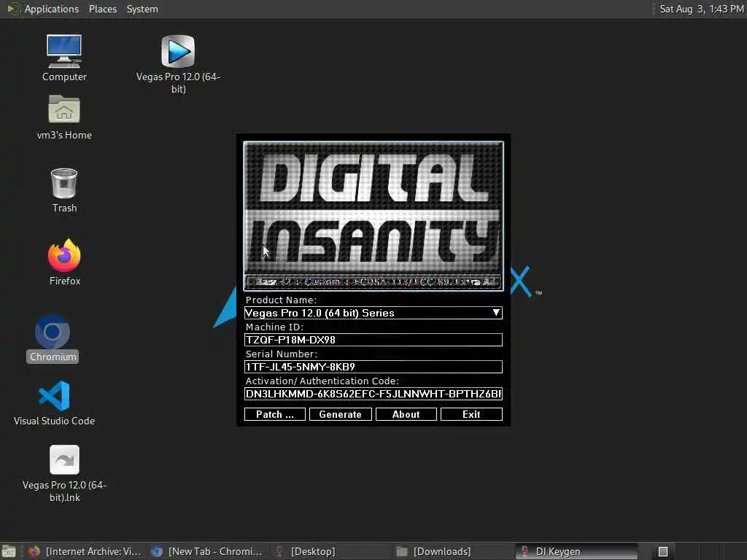The image size is (747, 560).
Task: Click the Activation/Authentication Code field
Action: [373, 394]
